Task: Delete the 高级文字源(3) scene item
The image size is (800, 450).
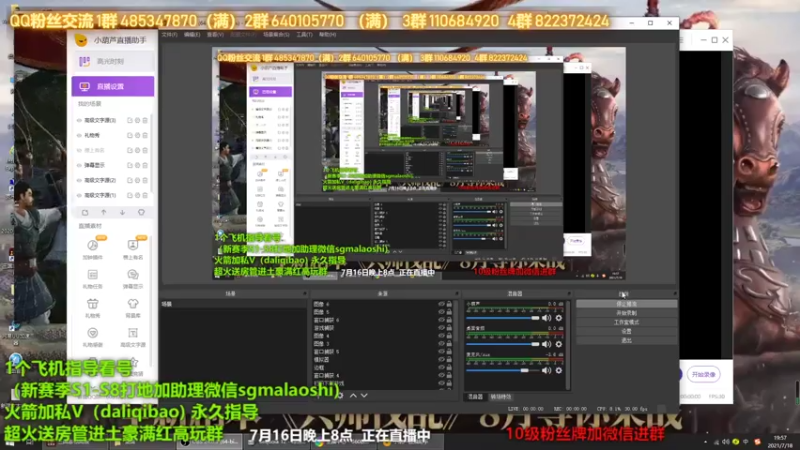Action: [x=145, y=120]
